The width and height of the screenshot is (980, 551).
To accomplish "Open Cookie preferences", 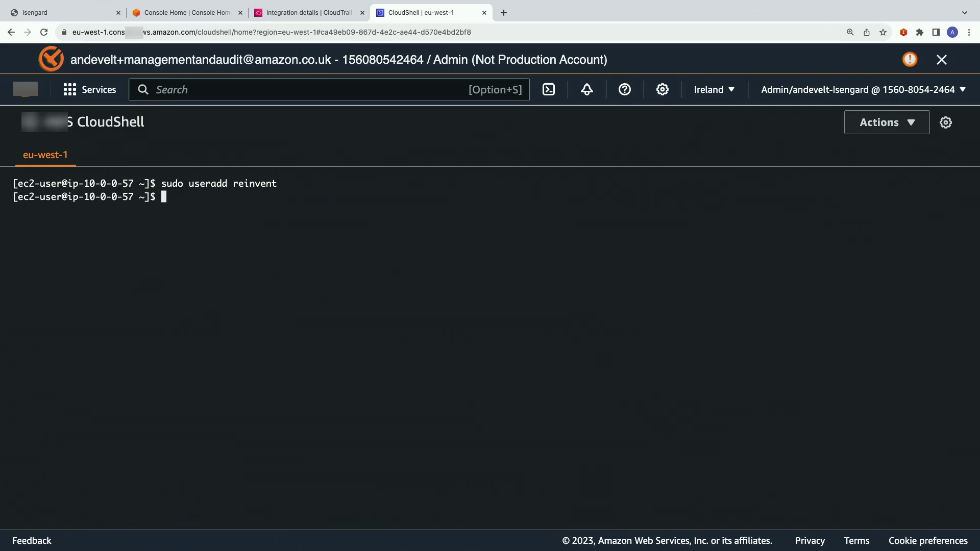I will [928, 541].
